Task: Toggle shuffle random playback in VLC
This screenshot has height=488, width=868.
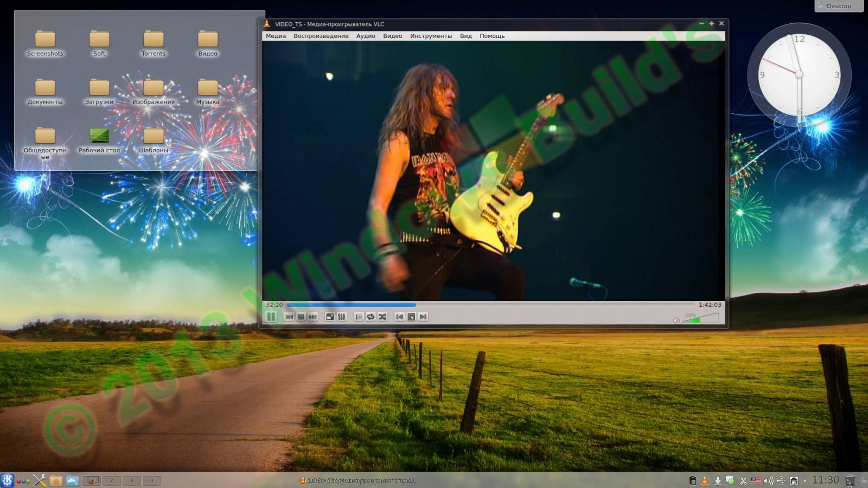Action: coord(382,317)
